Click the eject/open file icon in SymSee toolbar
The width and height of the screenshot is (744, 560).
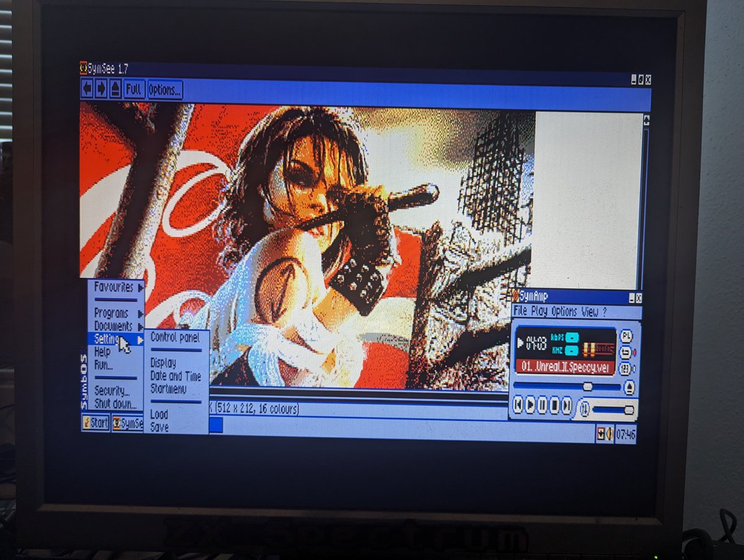115,89
